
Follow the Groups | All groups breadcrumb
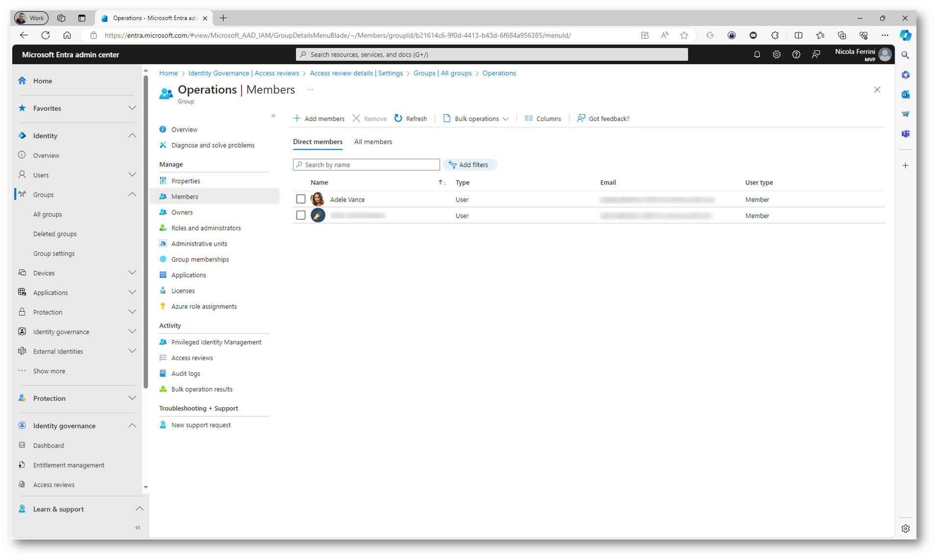click(442, 73)
